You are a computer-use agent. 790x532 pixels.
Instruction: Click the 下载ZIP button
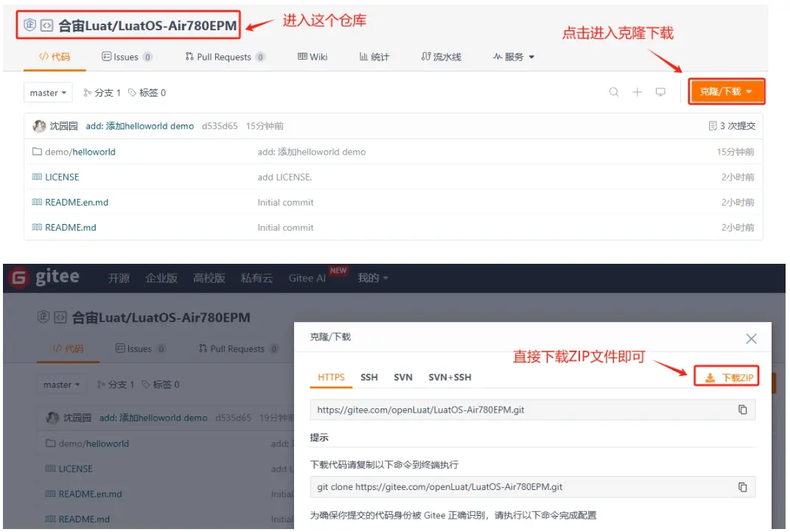tap(727, 377)
